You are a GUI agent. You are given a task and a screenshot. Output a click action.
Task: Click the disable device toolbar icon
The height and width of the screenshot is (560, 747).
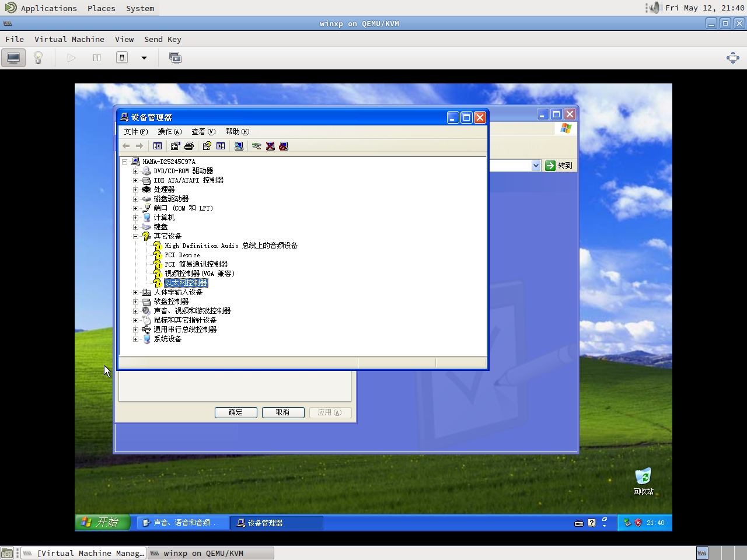(x=284, y=146)
